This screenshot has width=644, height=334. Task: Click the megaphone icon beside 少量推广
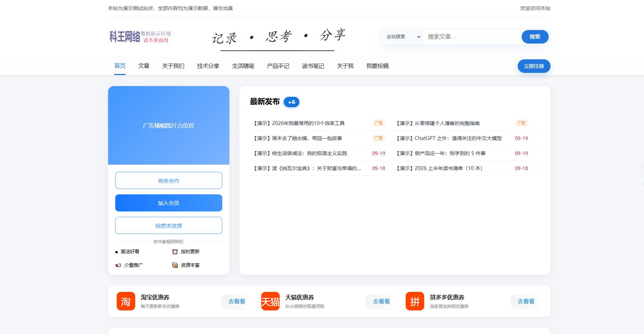118,265
